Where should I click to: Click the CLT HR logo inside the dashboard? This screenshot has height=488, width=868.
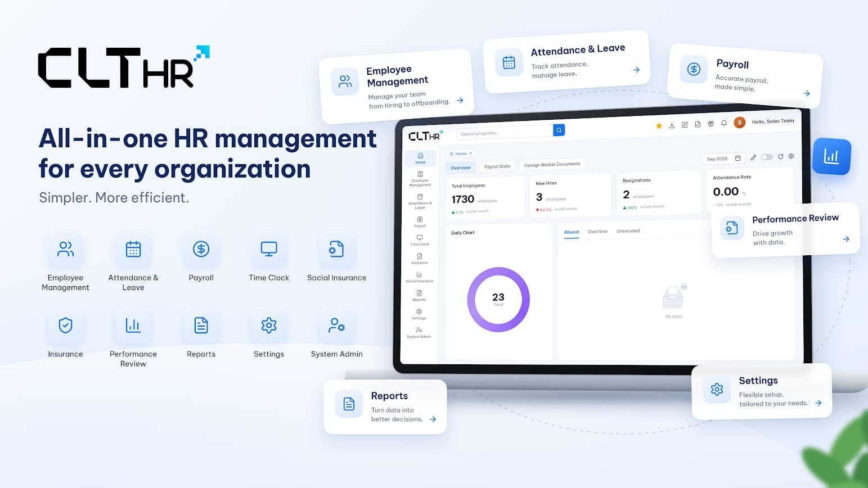425,135
